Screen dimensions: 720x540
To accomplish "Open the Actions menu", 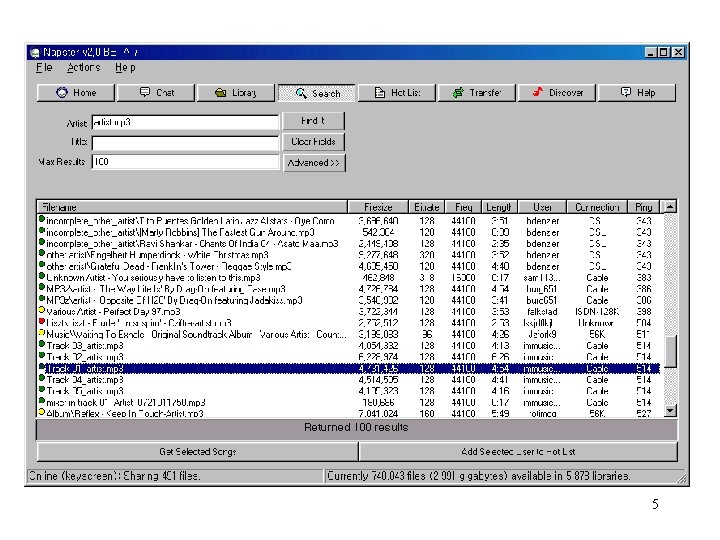I will point(84,68).
